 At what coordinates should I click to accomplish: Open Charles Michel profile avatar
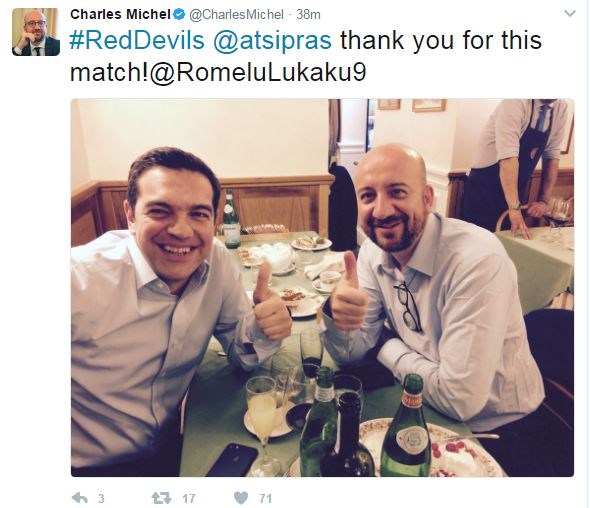tap(36, 32)
